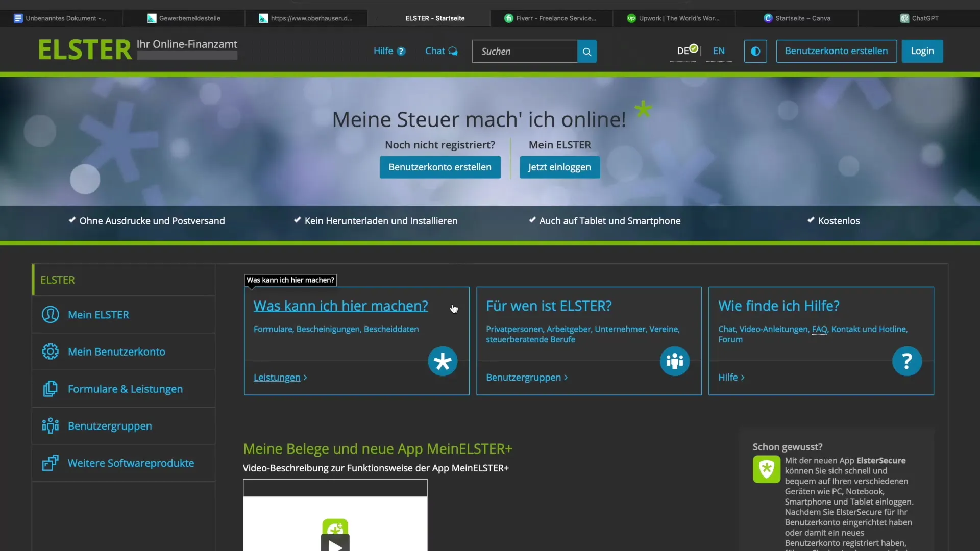
Task: Click the FAQ link in help card
Action: point(819,330)
